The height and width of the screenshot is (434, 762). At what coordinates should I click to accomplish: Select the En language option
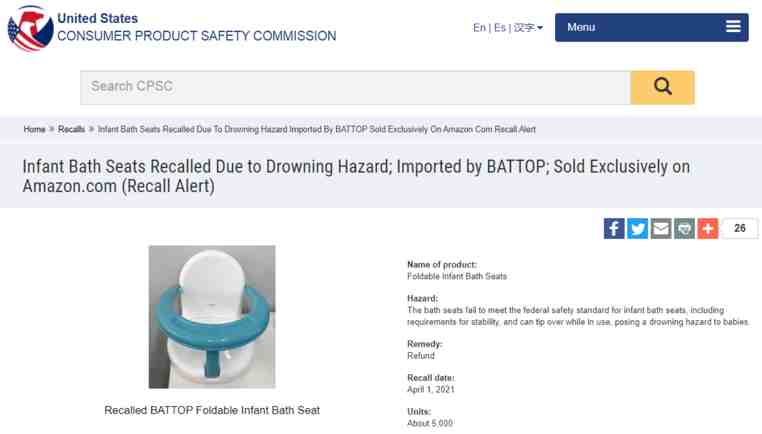pyautogui.click(x=479, y=28)
